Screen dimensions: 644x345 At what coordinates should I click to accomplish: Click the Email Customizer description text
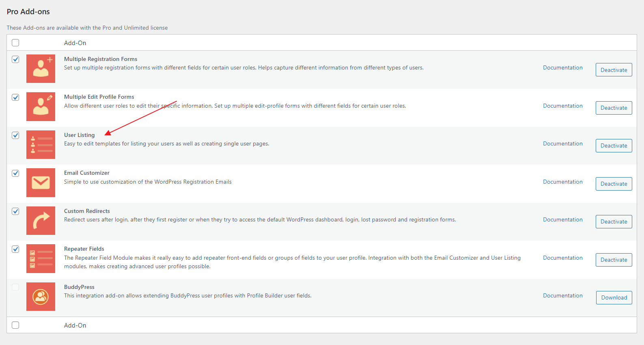tap(148, 182)
